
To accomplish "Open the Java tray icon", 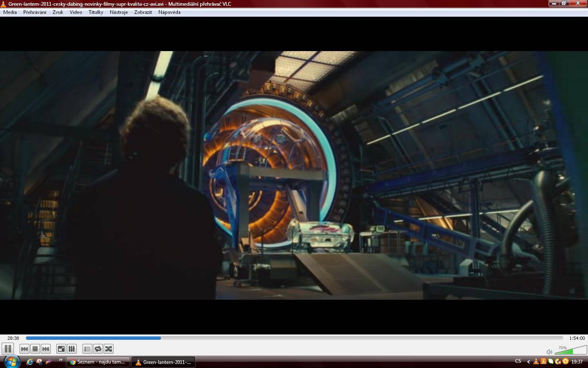I will [x=543, y=361].
